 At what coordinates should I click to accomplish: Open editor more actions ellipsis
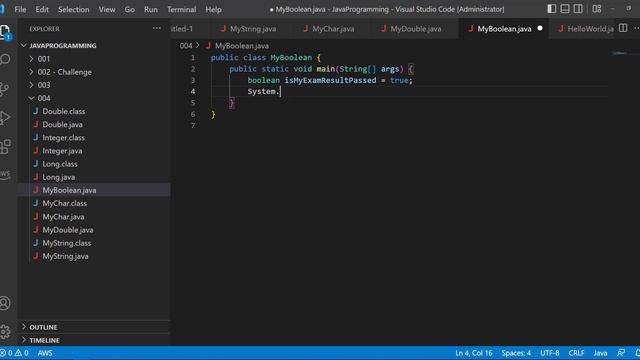click(x=636, y=28)
